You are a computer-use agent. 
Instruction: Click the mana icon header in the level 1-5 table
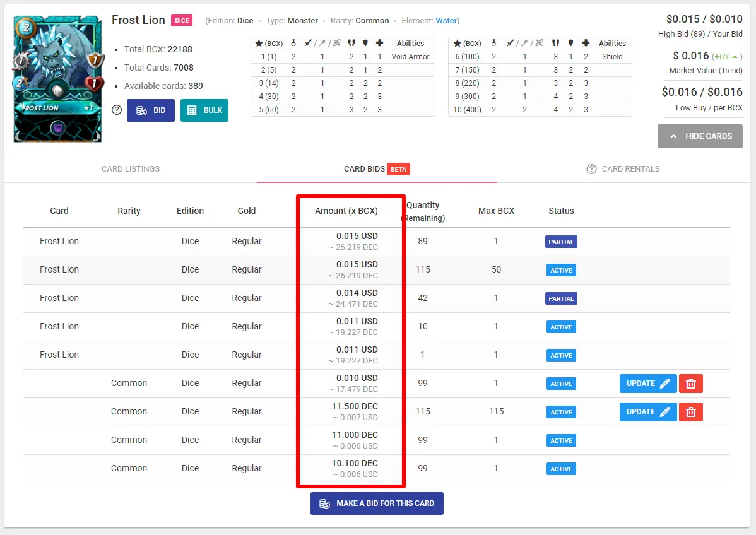click(293, 44)
